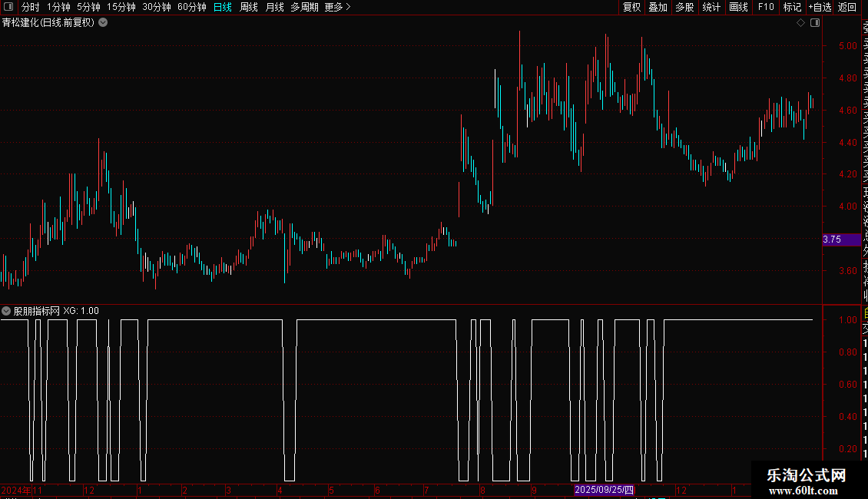This screenshot has height=499, width=868.
Task: Open the 多股 multi-stock view
Action: pos(684,7)
